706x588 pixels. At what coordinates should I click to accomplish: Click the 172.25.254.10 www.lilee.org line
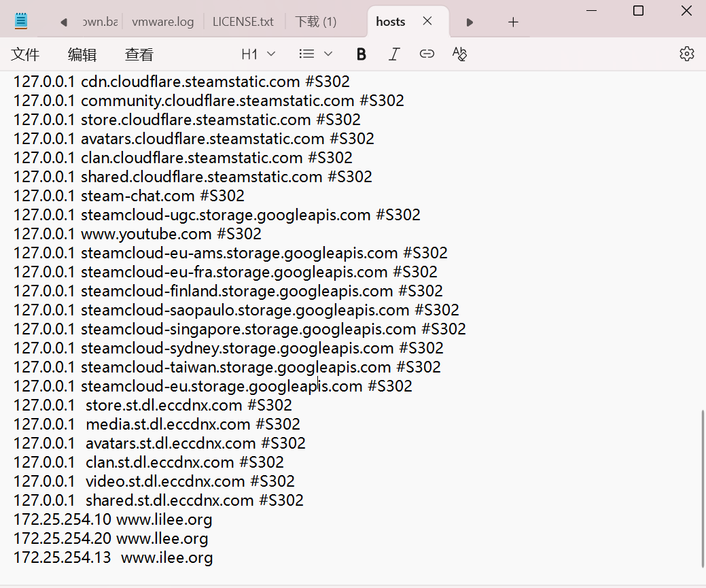113,519
